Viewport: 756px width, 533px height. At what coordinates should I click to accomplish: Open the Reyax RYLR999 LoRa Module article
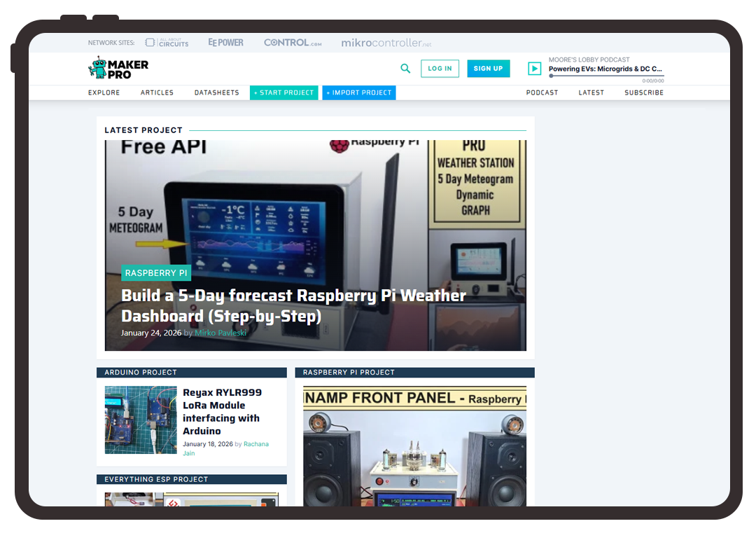click(223, 412)
